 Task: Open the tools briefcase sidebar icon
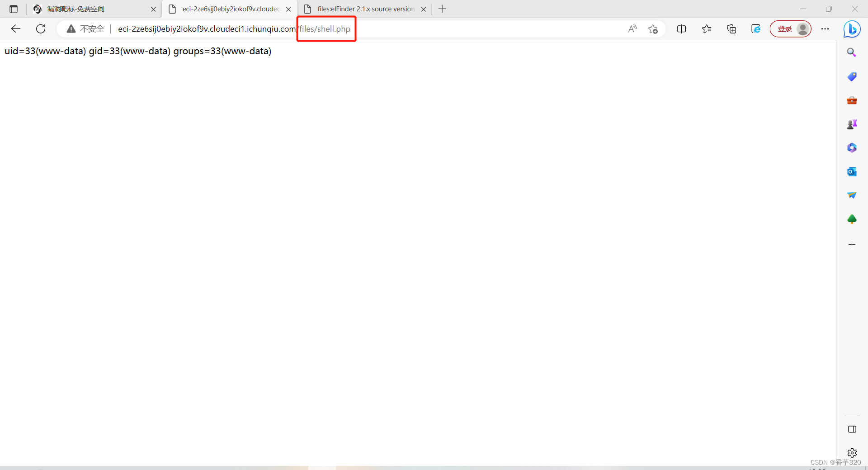pyautogui.click(x=852, y=100)
